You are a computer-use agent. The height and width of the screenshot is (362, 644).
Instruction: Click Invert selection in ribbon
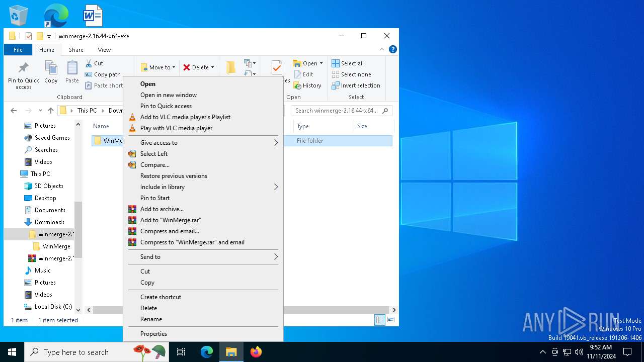[x=356, y=85]
